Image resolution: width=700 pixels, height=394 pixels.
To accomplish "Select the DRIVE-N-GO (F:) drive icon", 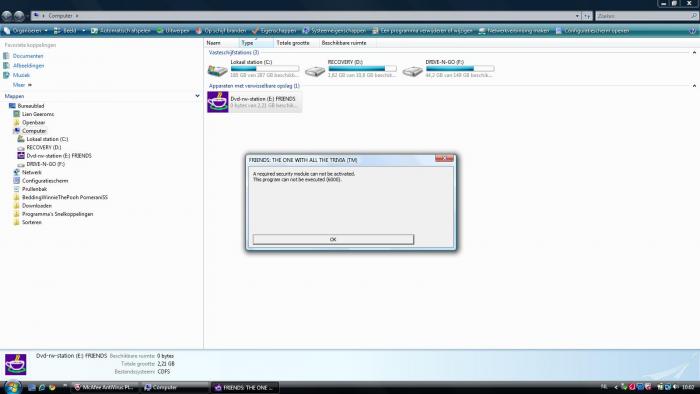I will coord(412,71).
